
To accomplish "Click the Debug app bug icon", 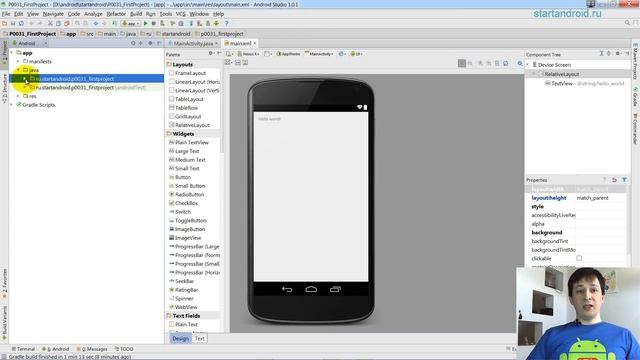I will coord(154,23).
